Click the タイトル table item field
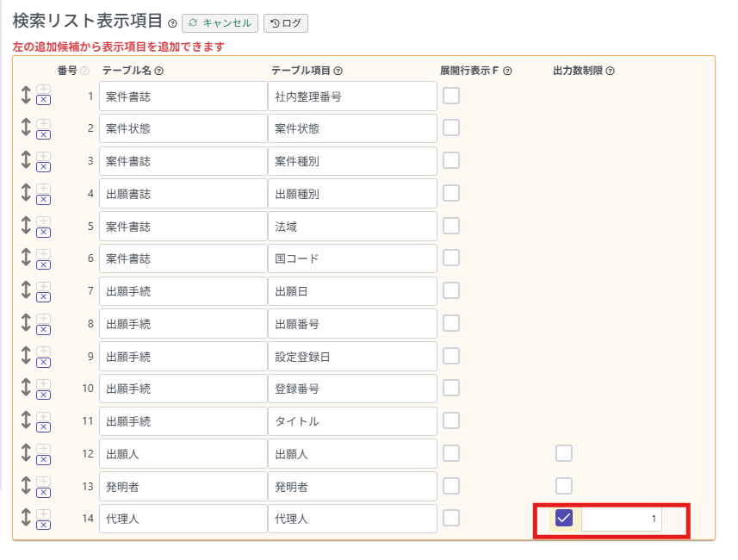 click(352, 421)
